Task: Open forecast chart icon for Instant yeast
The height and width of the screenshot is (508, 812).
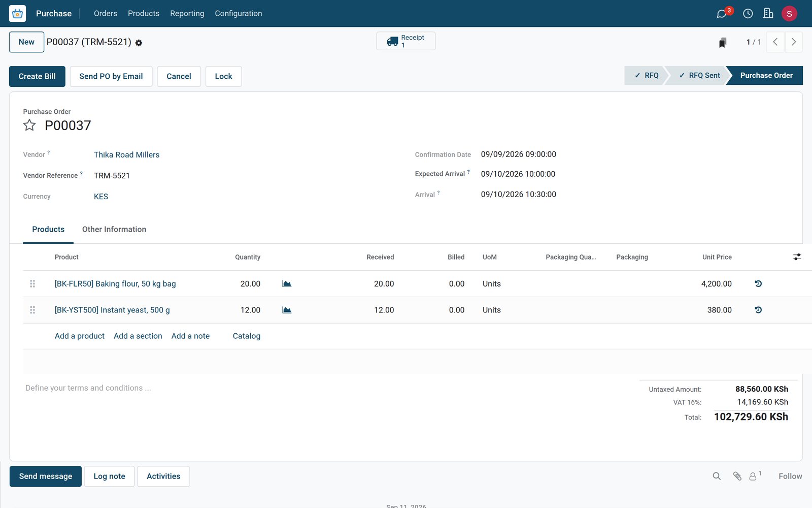Action: pyautogui.click(x=287, y=310)
